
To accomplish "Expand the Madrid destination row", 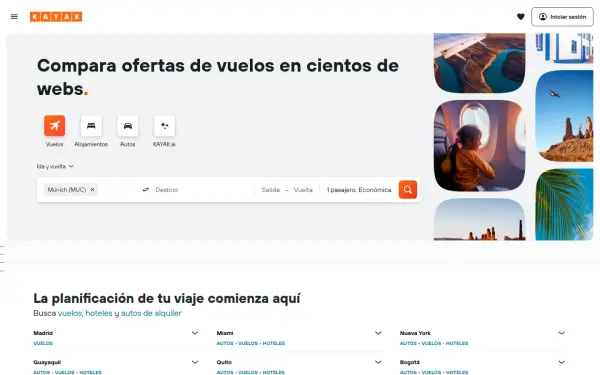I will coord(195,333).
